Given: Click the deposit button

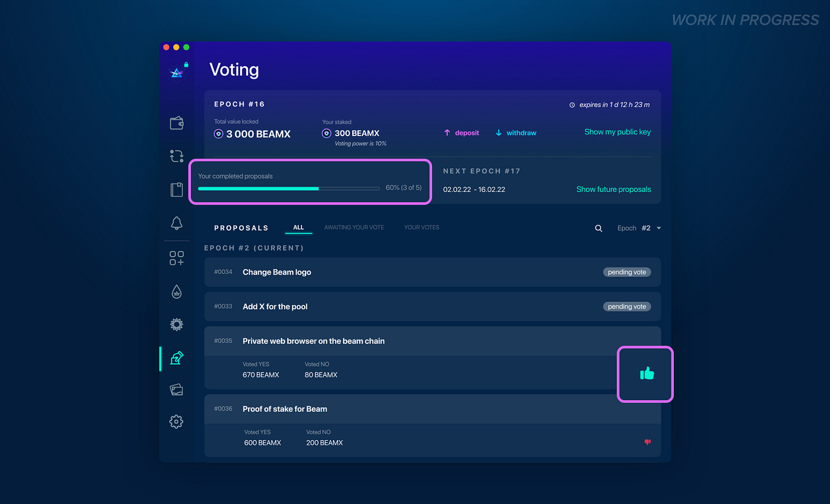Looking at the screenshot, I should 462,133.
